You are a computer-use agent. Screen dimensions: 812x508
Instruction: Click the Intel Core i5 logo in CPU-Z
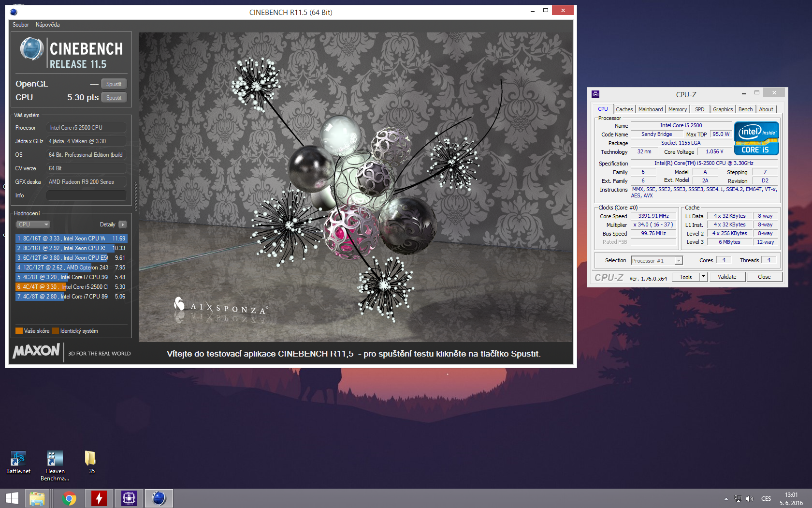[x=756, y=138]
